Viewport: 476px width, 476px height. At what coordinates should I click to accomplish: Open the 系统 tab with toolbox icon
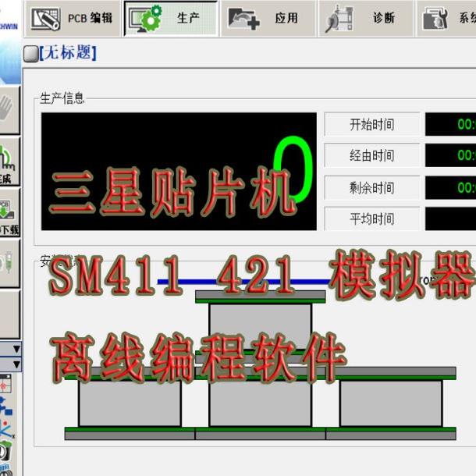pyautogui.click(x=446, y=18)
